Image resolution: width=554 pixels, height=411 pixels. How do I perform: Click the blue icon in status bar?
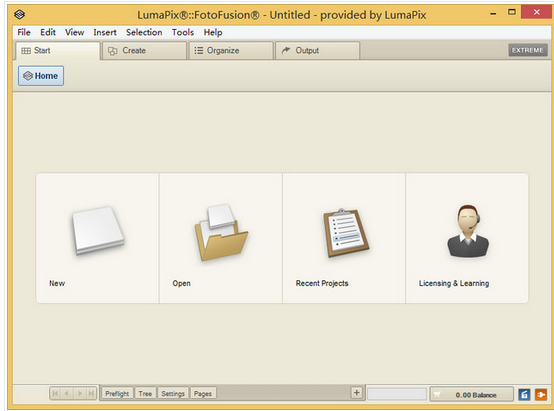coord(524,394)
